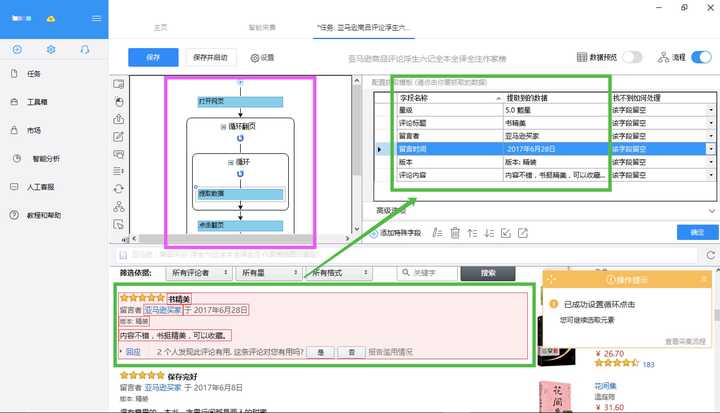The image size is (720, 413).
Task: Open the missing-value dropdown for the 星级 row
Action: (710, 110)
